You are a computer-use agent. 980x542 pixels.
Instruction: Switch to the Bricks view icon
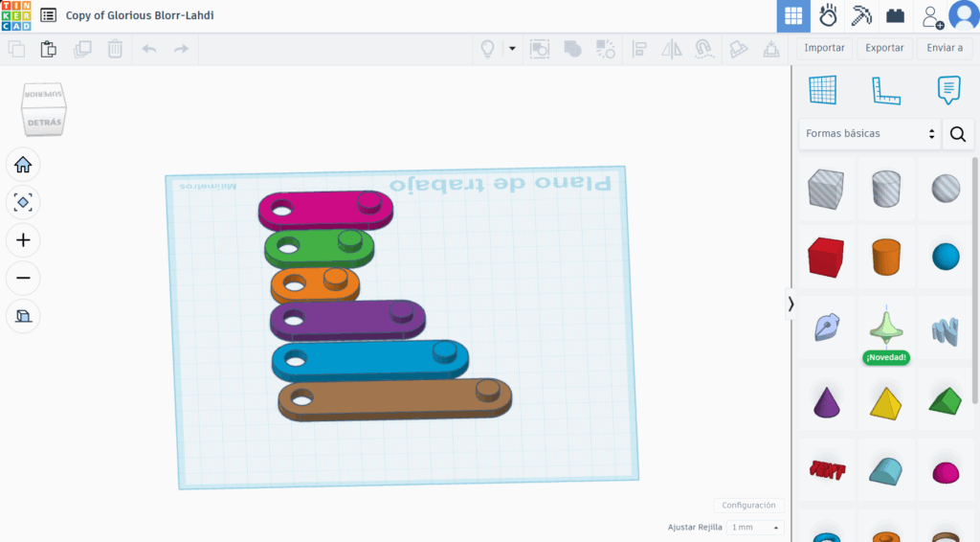coord(896,16)
